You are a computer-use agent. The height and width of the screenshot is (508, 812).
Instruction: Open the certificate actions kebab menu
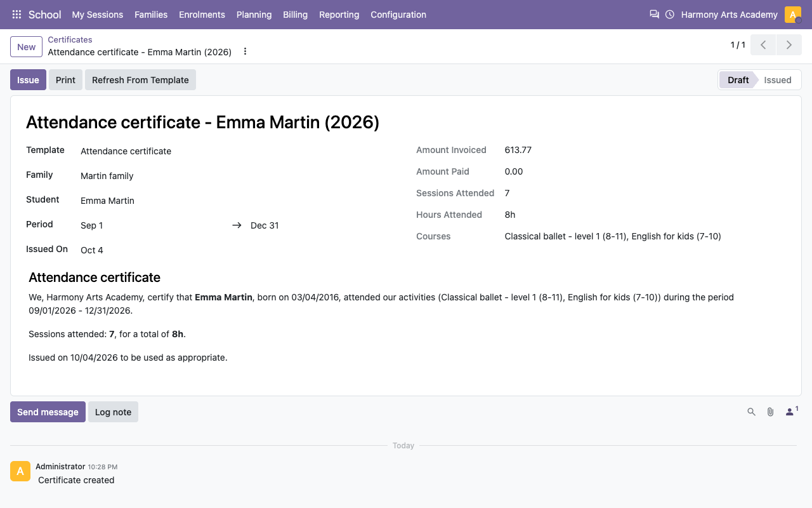245,51
